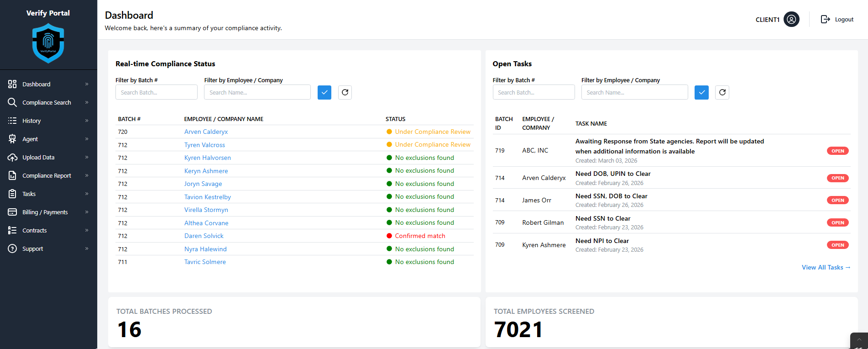This screenshot has width=868, height=349.
Task: Expand the Agent menu chevron
Action: [87, 139]
